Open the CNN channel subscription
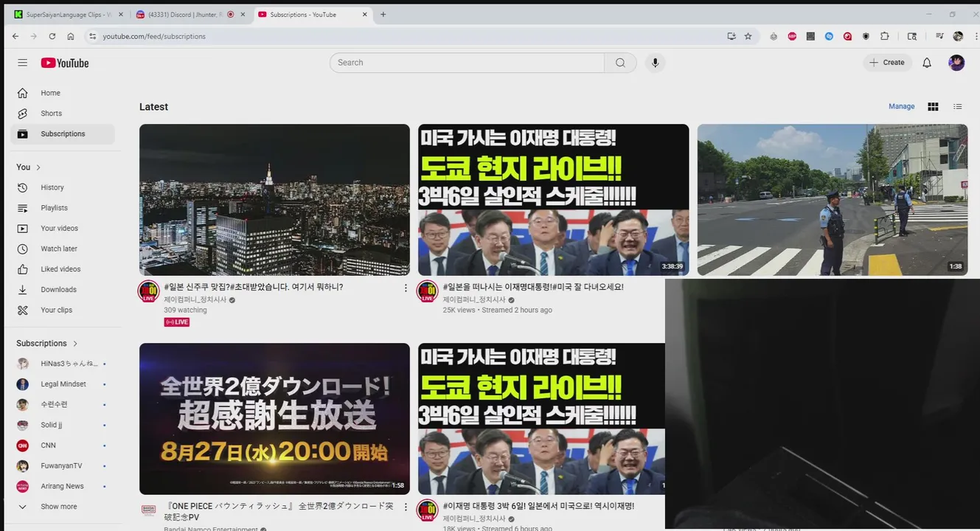 pos(63,445)
